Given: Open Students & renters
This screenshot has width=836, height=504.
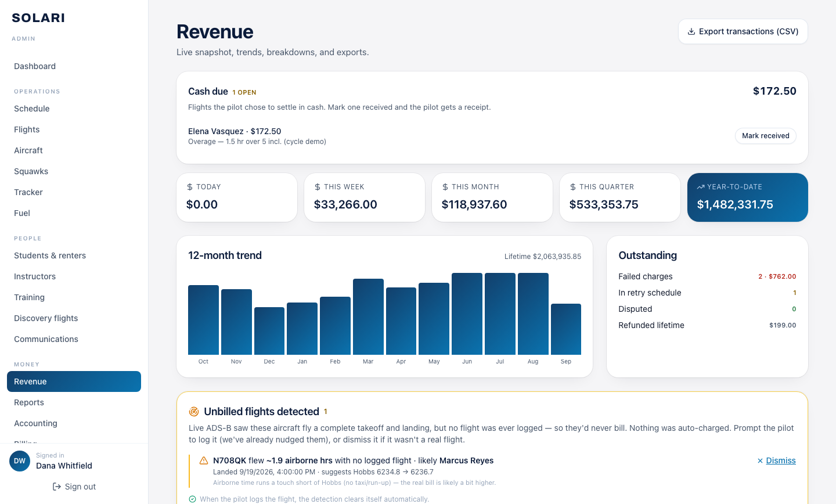Looking at the screenshot, I should coord(74,255).
